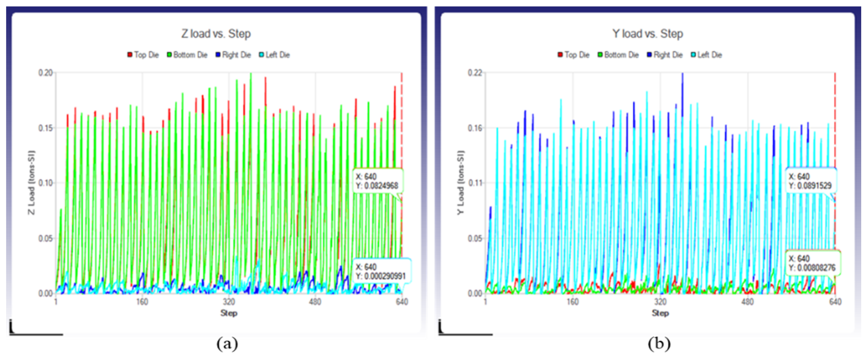This screenshot has width=868, height=356.
Task: Click the 'Step' x-axis label in Z load chart
Action: click(229, 313)
